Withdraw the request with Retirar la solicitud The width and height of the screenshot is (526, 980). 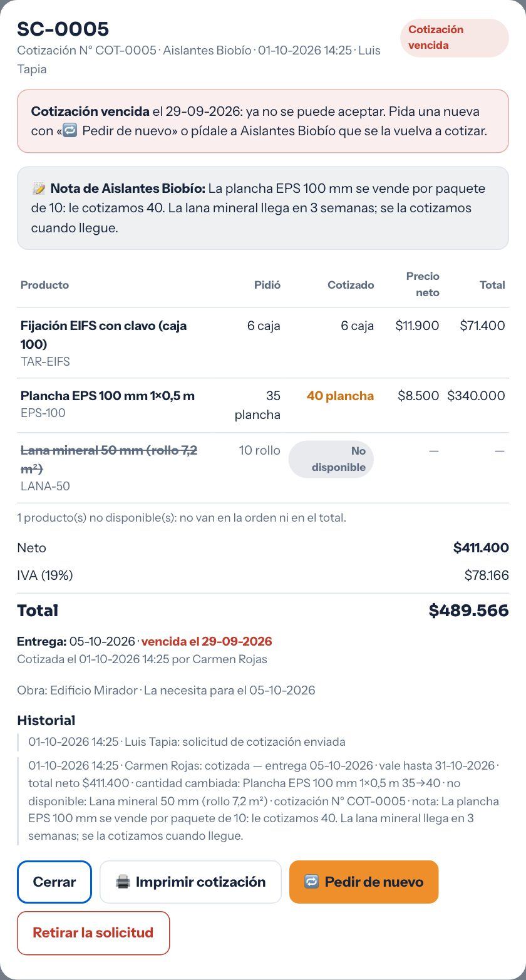click(93, 933)
